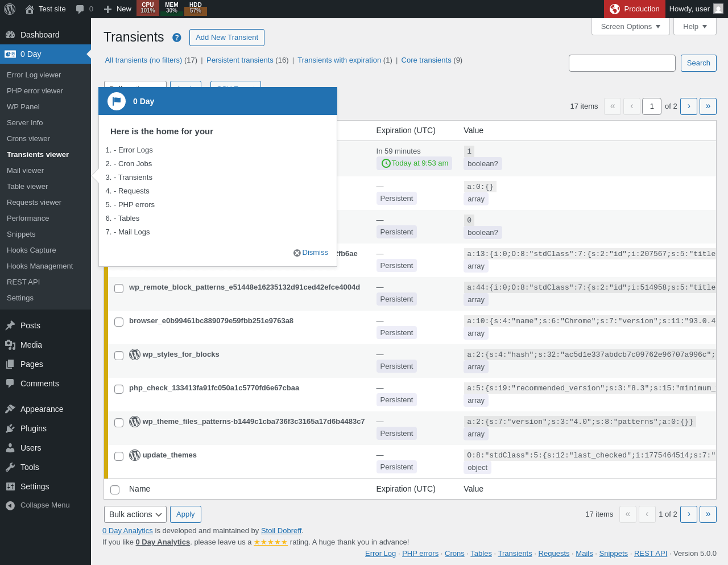
Task: Dismiss the 0 Day pointer popup
Action: click(x=311, y=253)
